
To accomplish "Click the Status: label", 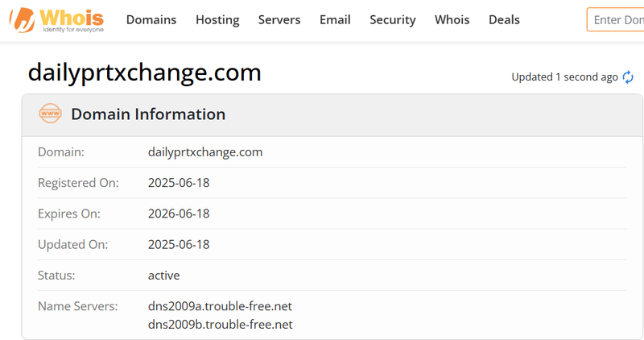I will (56, 275).
